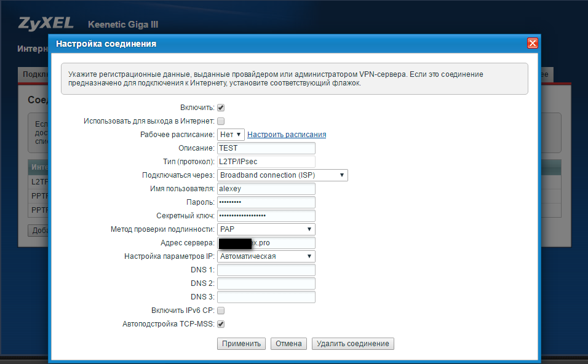Click the Отмена button
Viewport: 588px width, 364px height.
(x=288, y=344)
